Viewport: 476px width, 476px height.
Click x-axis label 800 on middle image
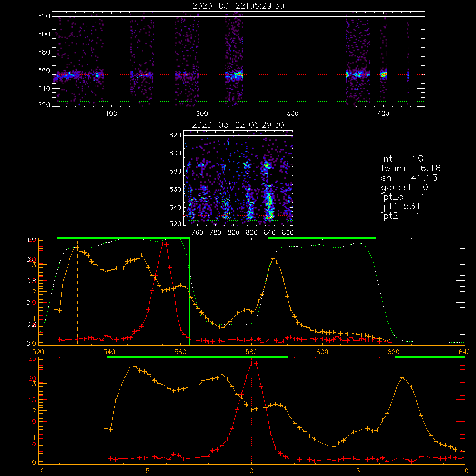click(x=233, y=233)
